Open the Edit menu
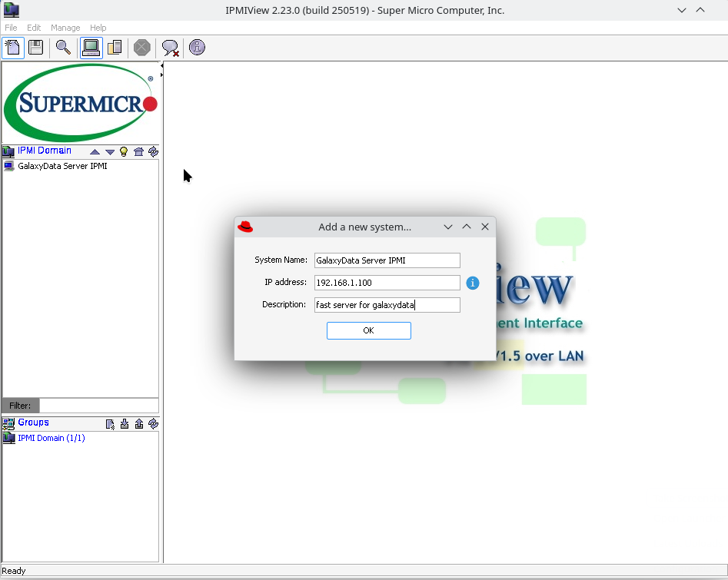The image size is (728, 580). (x=33, y=28)
